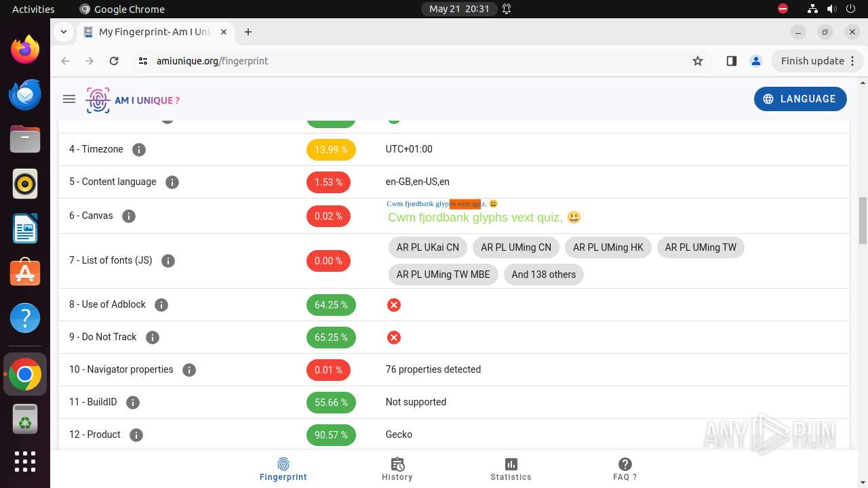
Task: Select the My Fingerprint browser tab
Action: pos(155,32)
